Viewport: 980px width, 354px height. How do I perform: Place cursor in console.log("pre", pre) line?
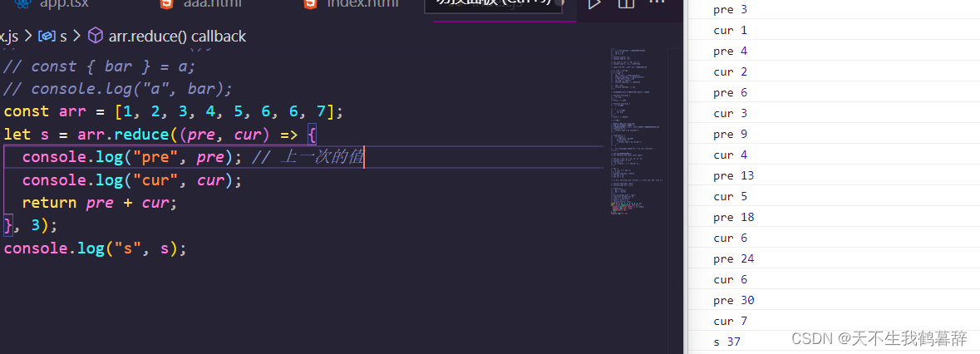[x=193, y=157]
